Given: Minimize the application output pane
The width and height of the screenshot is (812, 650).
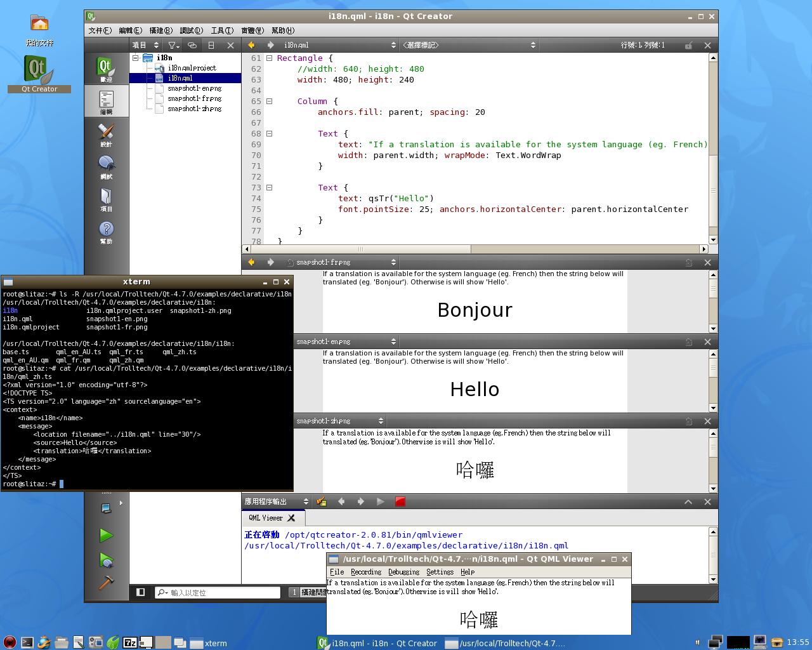Looking at the screenshot, I should click(688, 501).
